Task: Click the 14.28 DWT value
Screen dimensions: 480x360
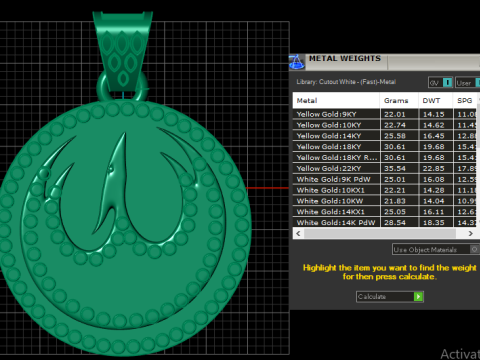Action: point(434,190)
